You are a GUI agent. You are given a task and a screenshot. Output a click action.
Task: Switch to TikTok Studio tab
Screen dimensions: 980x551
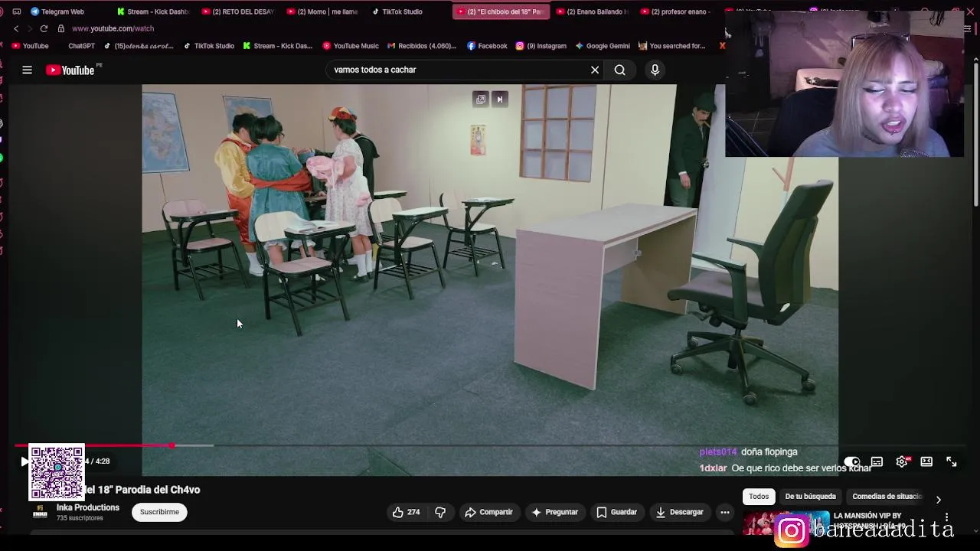pos(397,11)
